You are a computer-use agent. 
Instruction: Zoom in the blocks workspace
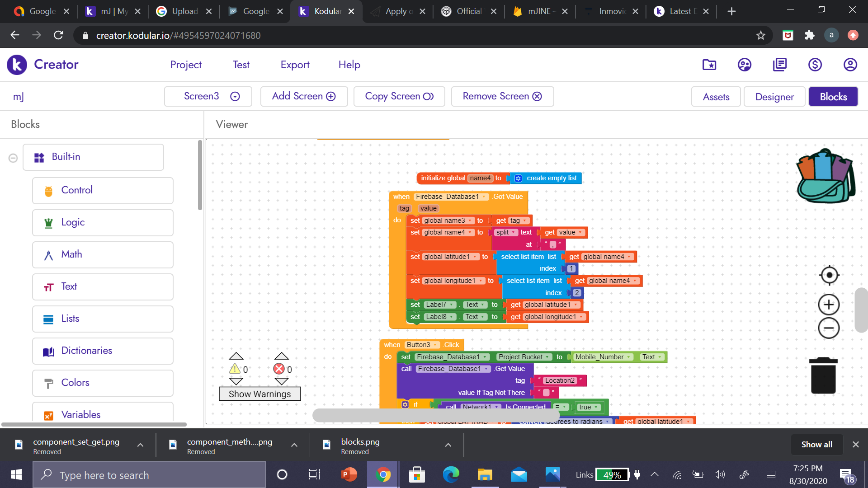829,305
